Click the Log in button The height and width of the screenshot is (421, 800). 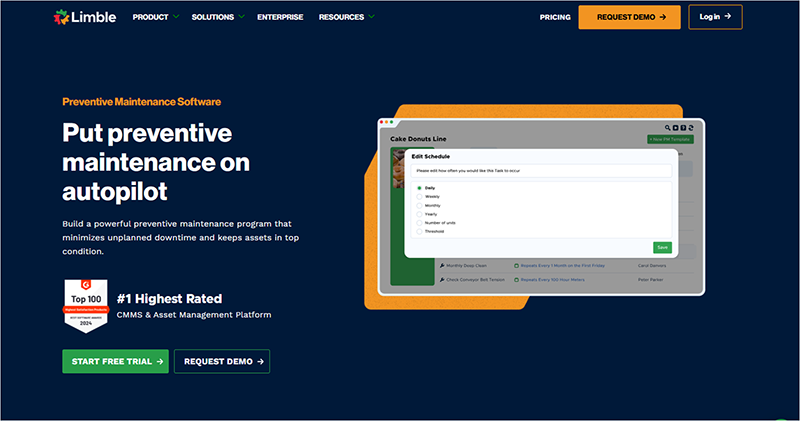(715, 17)
